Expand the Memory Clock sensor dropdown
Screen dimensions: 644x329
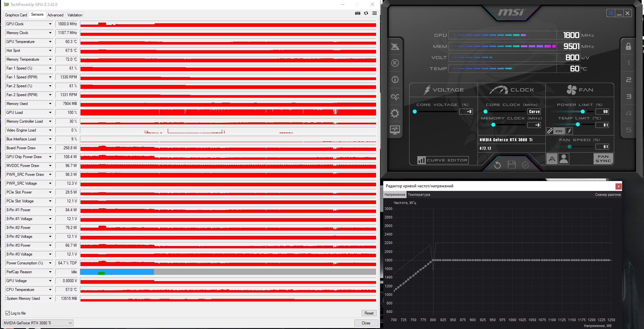coord(50,33)
